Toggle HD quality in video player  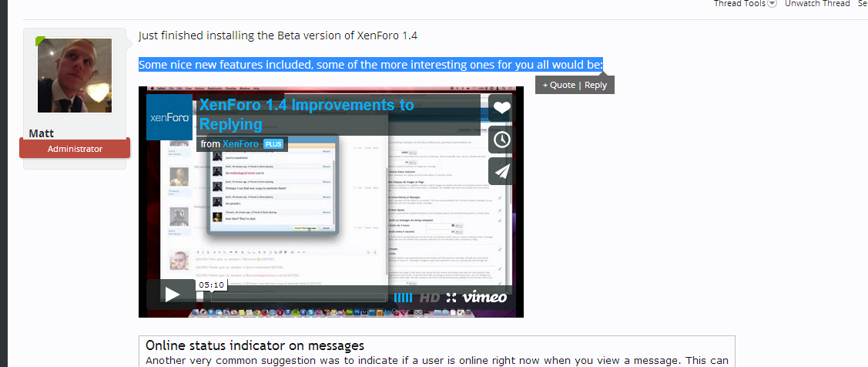[430, 298]
